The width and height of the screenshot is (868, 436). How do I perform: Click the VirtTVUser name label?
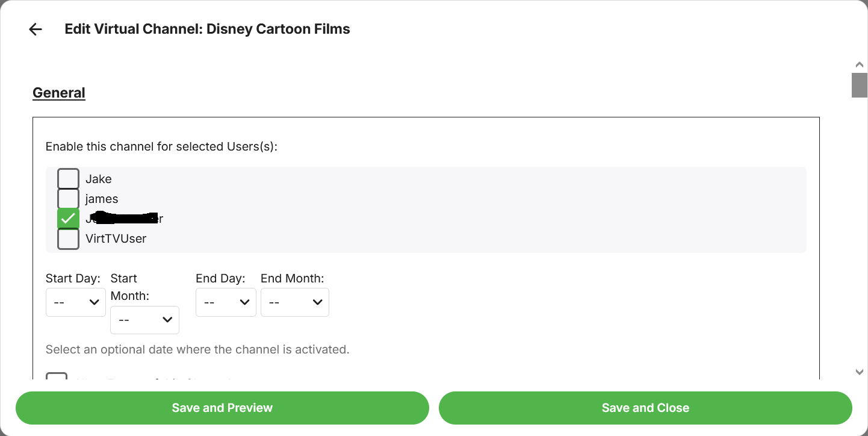coord(116,238)
